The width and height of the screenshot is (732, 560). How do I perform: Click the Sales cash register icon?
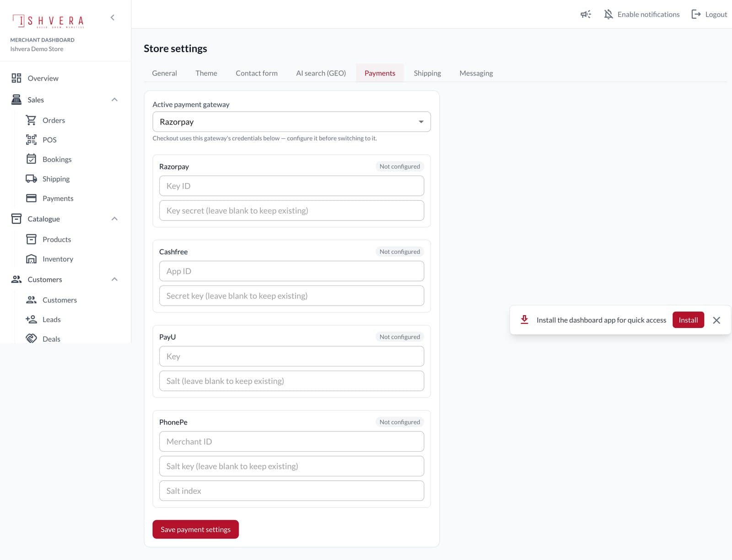16,100
